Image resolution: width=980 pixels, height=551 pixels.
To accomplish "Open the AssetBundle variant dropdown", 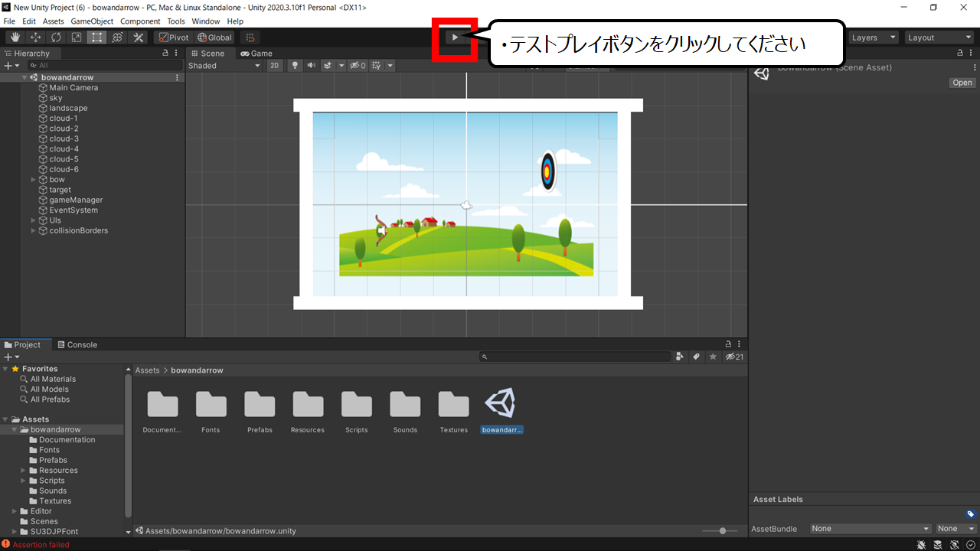I will 957,529.
